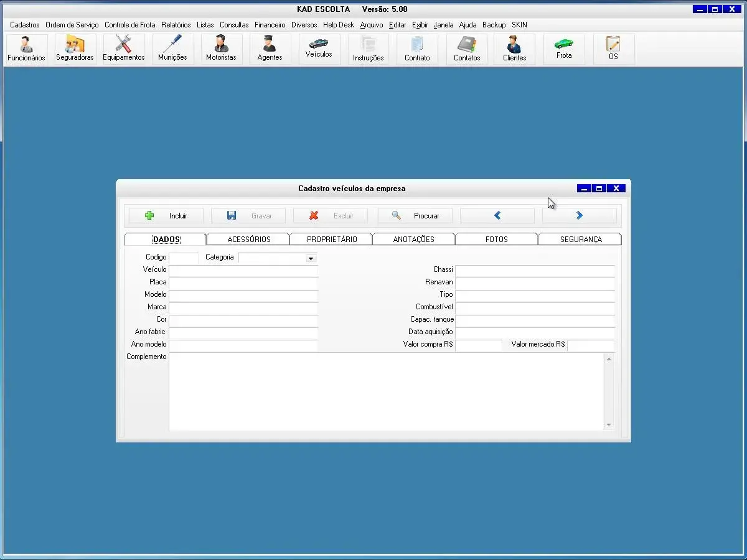Open the Relatórios menu
The image size is (747, 560).
[x=176, y=25]
